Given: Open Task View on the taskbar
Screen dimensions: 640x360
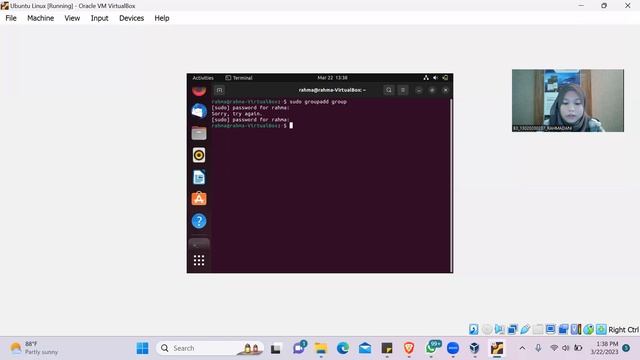Looking at the screenshot, I should 276,348.
